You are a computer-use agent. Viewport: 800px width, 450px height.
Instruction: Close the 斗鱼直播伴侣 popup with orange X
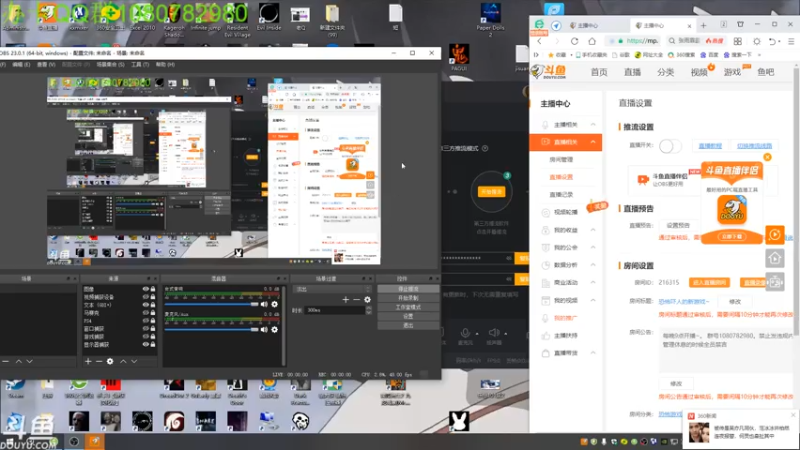pos(767,157)
